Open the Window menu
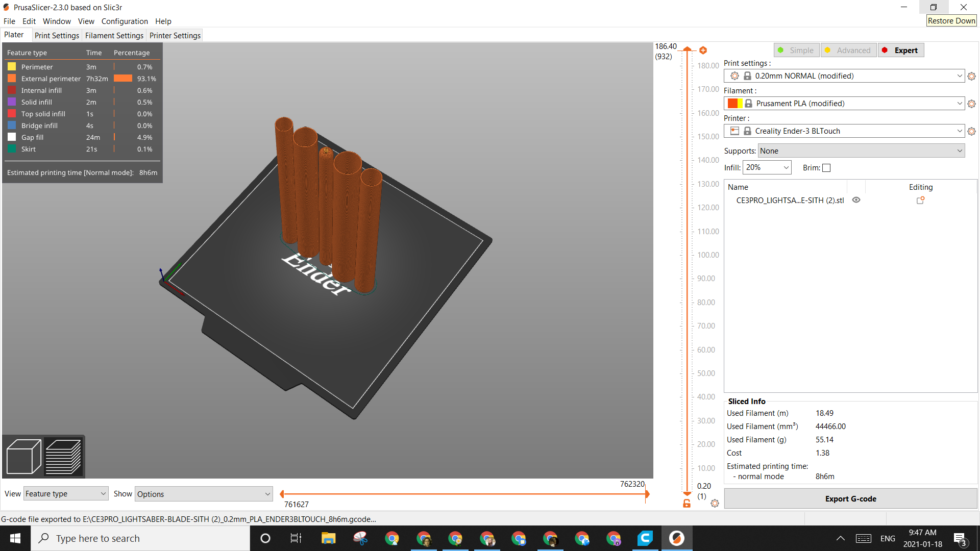 57,21
